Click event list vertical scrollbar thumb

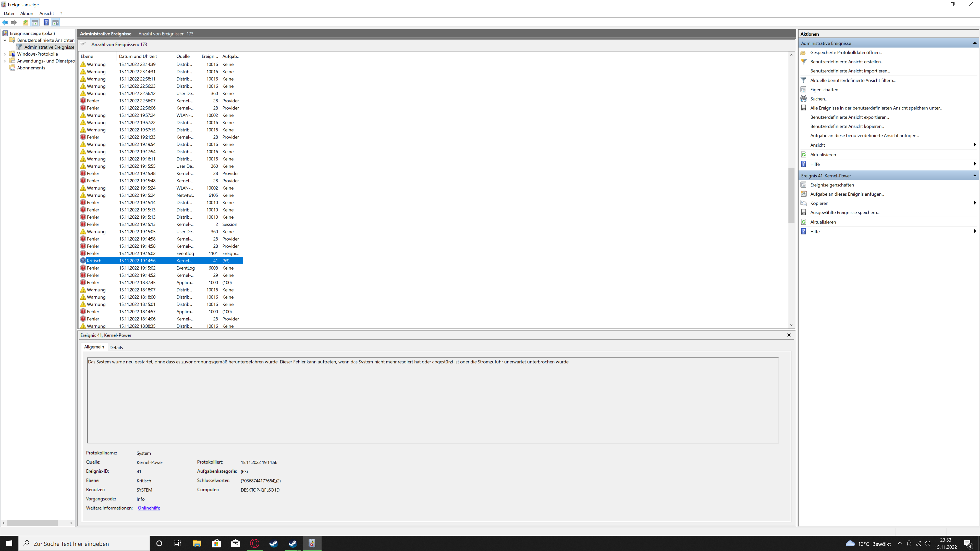(x=791, y=195)
